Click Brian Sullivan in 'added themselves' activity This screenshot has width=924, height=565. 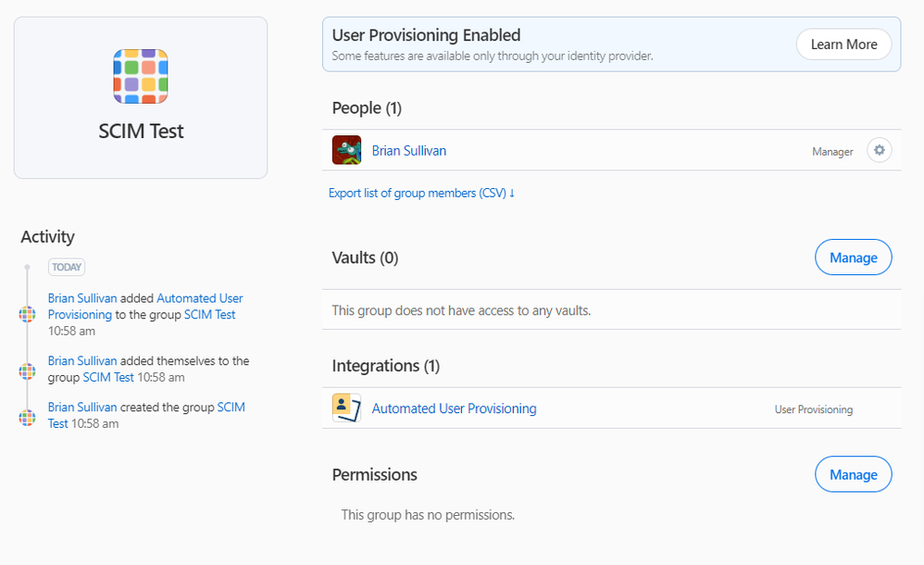coord(82,361)
